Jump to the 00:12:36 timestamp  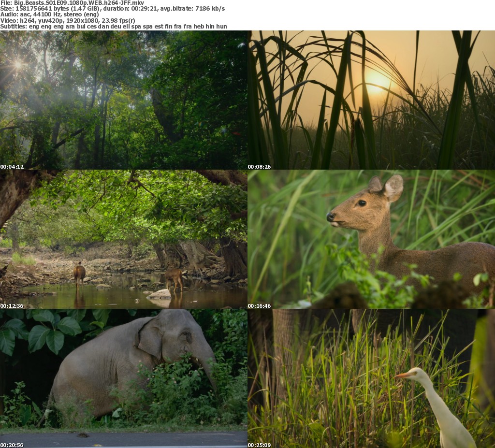[x=12, y=306]
